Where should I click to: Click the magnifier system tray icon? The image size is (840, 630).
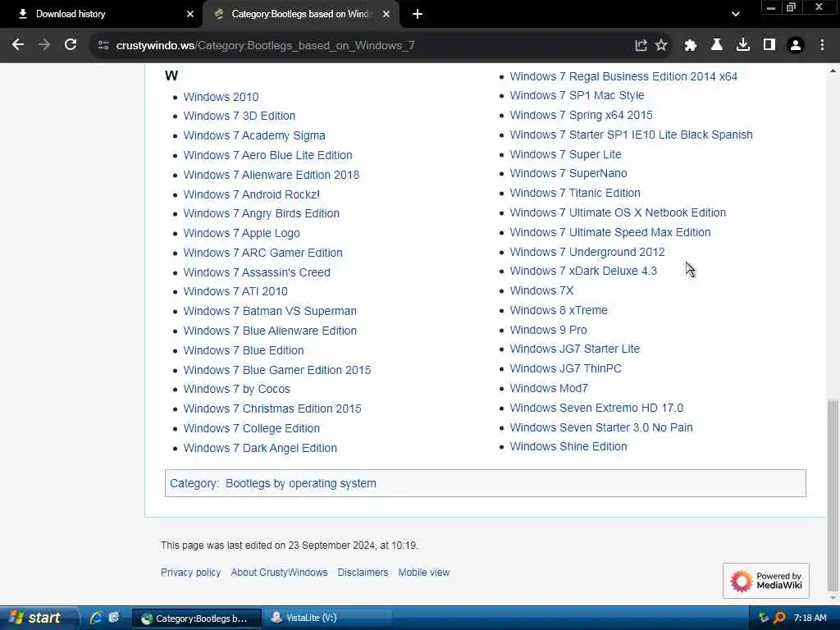click(x=779, y=618)
